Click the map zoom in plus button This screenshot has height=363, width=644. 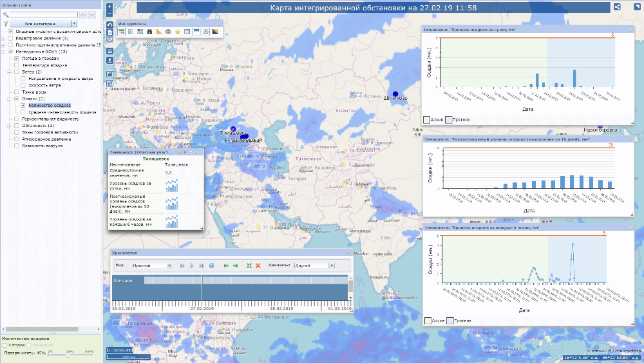[109, 6]
